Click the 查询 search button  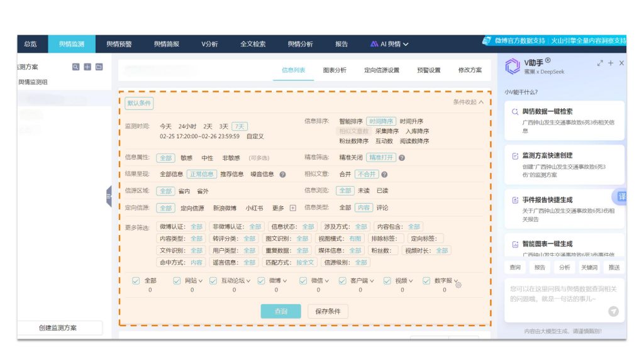point(281,312)
